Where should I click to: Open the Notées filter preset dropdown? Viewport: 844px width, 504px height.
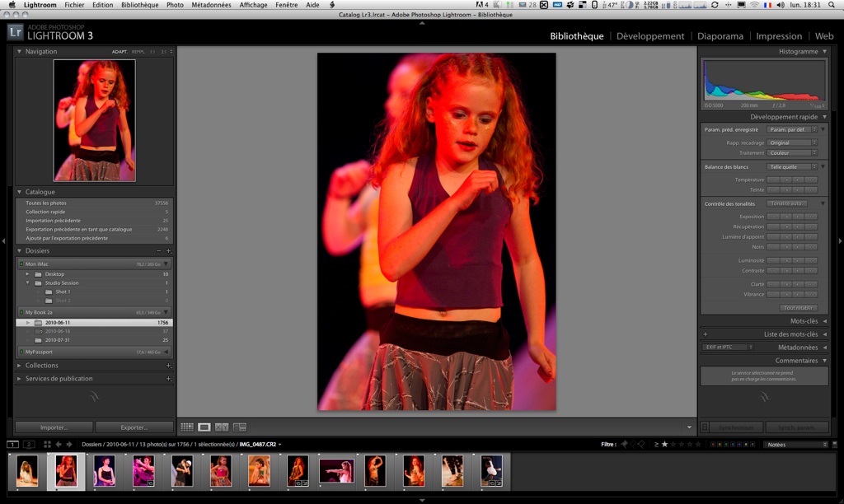797,445
